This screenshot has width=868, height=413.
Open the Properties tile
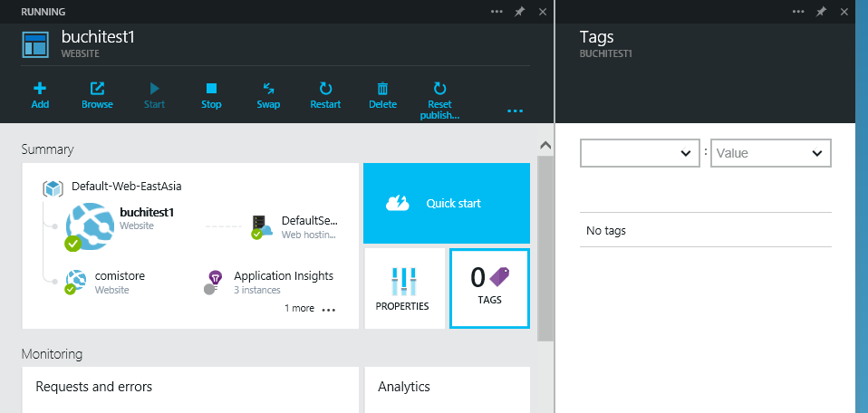pyautogui.click(x=402, y=288)
